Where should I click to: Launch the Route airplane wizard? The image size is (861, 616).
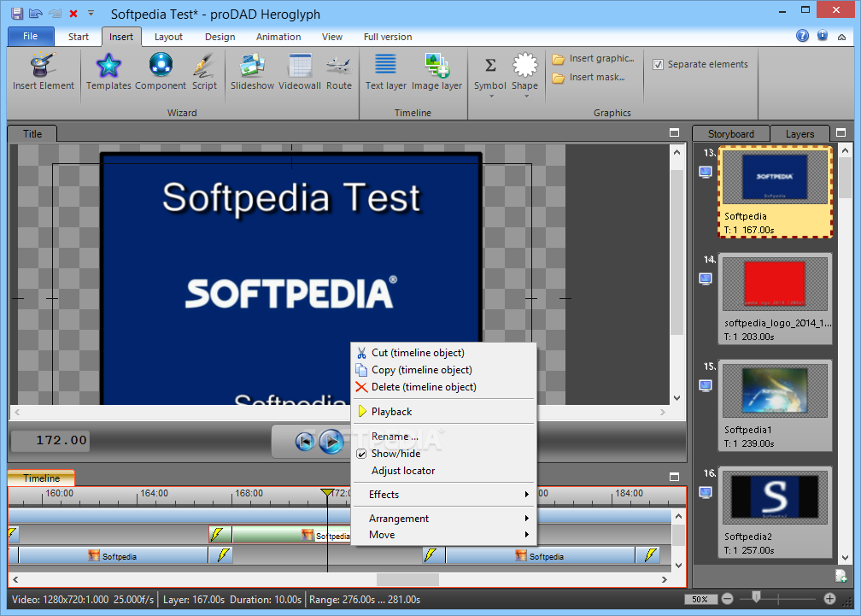(x=339, y=71)
